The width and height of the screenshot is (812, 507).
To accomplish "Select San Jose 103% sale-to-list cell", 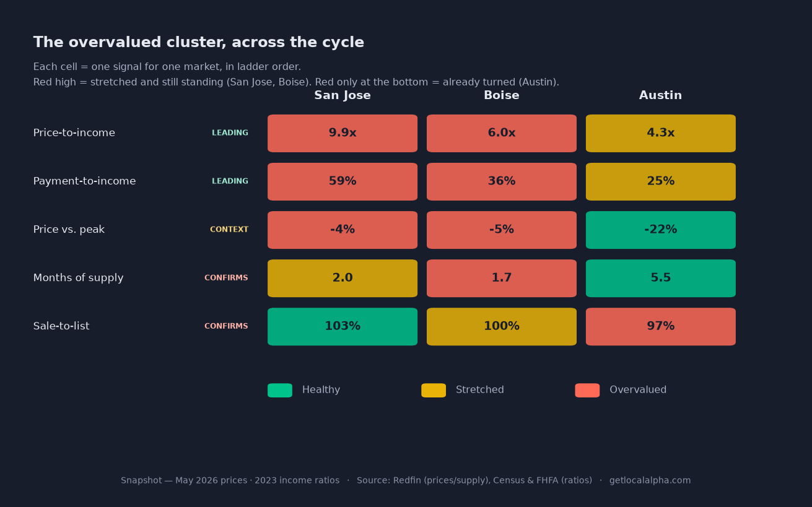I will (343, 326).
